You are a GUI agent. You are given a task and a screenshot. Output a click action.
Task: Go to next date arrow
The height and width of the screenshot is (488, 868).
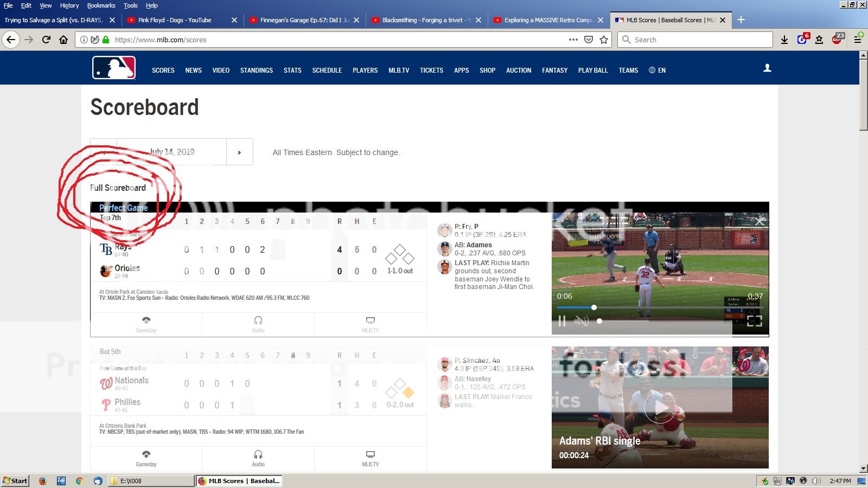239,152
